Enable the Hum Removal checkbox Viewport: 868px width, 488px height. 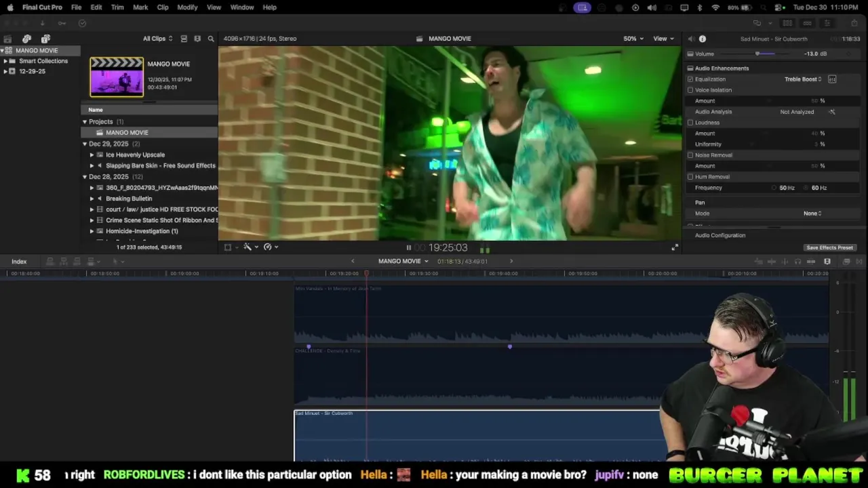(x=690, y=177)
